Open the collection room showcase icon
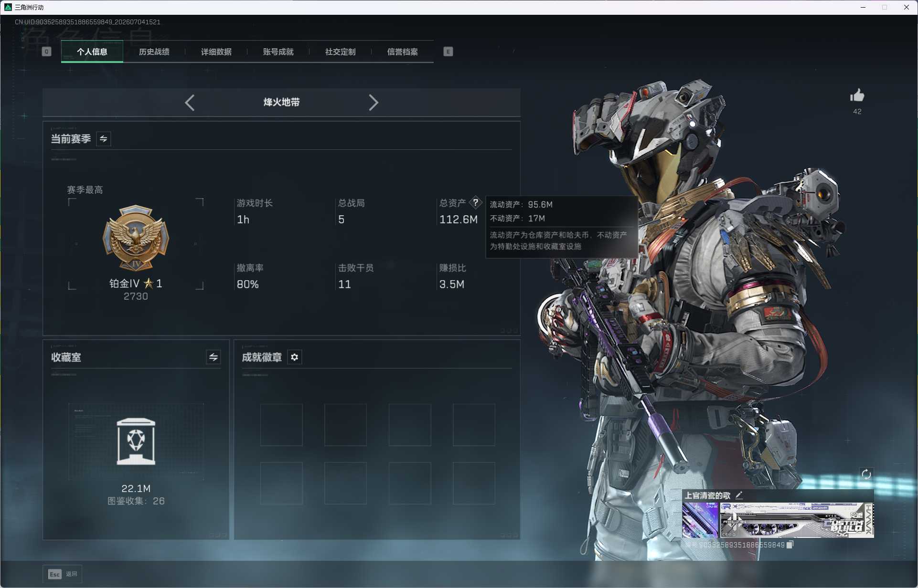The height and width of the screenshot is (588, 918). (136, 441)
